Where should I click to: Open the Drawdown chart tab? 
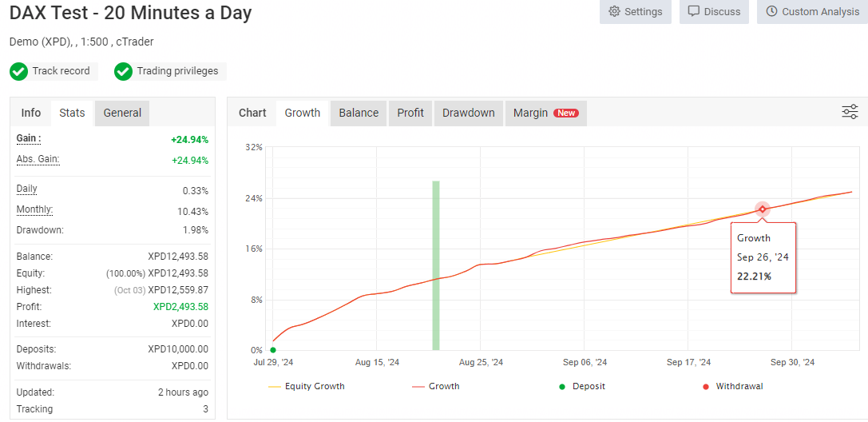coord(468,113)
